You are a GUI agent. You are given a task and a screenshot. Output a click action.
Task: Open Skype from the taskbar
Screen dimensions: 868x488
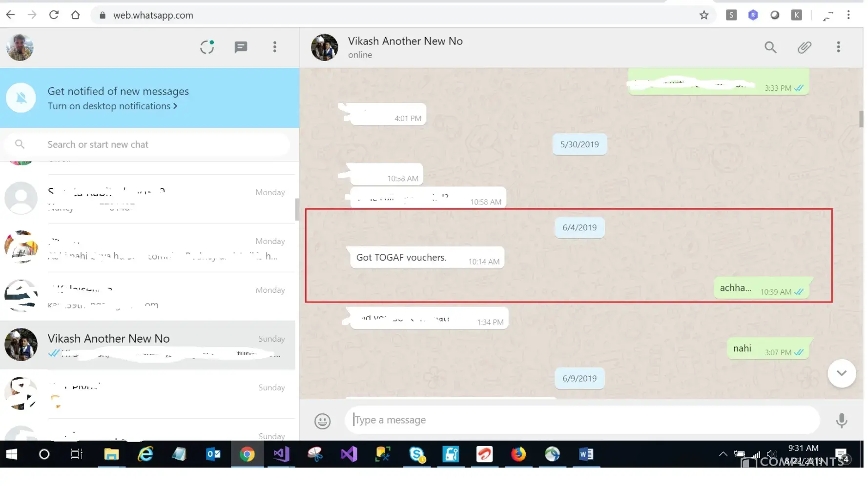coord(417,454)
